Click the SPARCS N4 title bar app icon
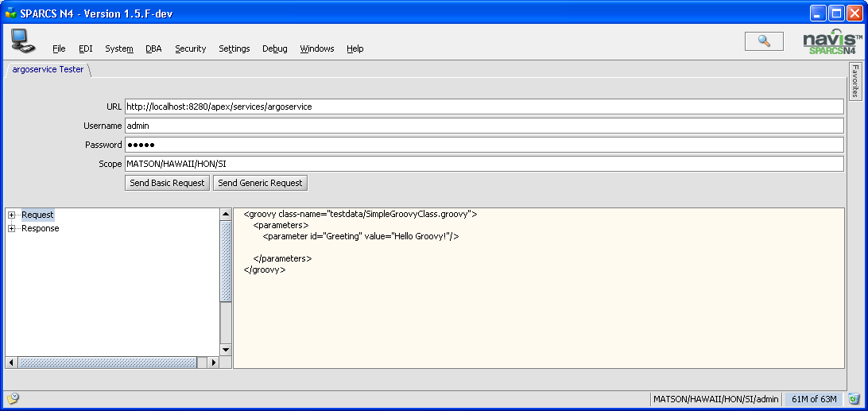 point(10,13)
